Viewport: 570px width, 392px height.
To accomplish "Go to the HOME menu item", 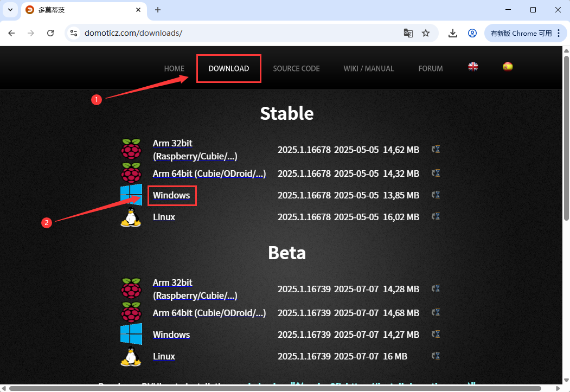I will [x=174, y=69].
